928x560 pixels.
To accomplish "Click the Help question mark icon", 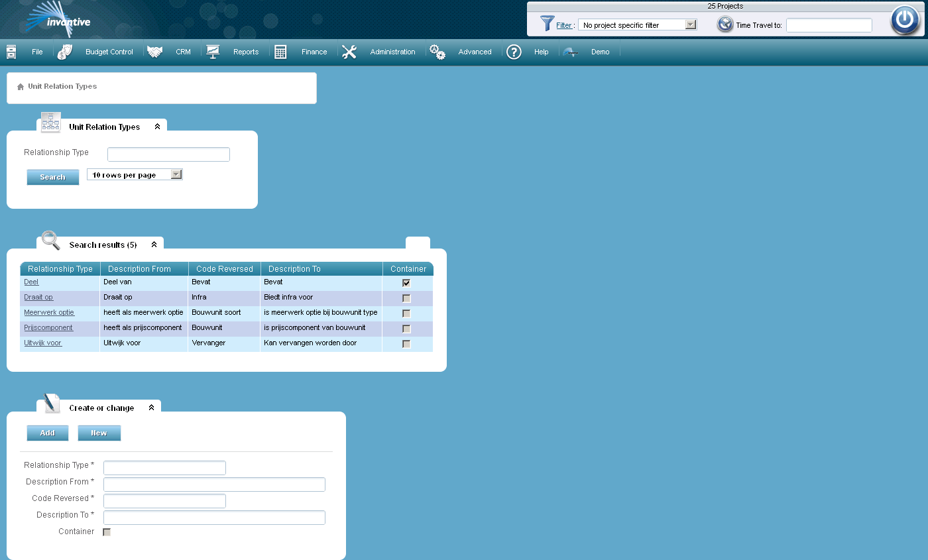I will tap(514, 52).
